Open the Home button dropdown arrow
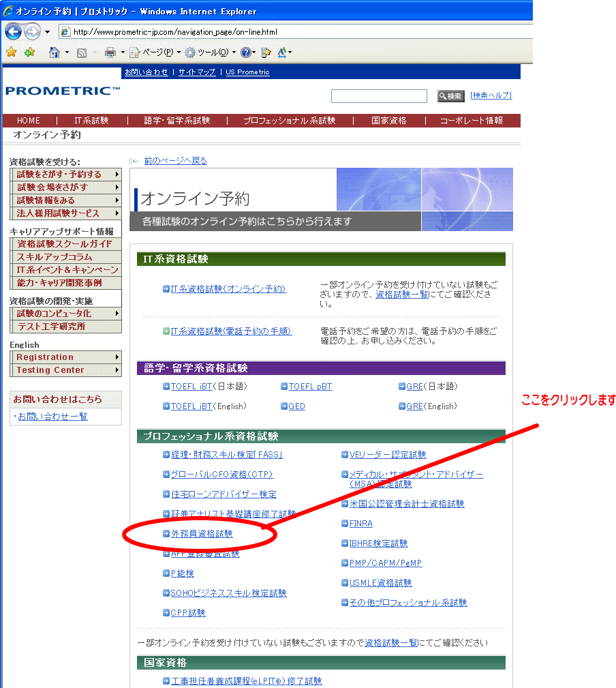 67,53
